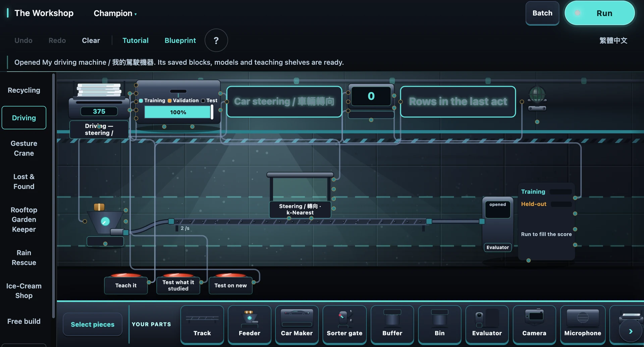Open the Lost & Found level
This screenshot has height=347, width=644.
tap(24, 181)
